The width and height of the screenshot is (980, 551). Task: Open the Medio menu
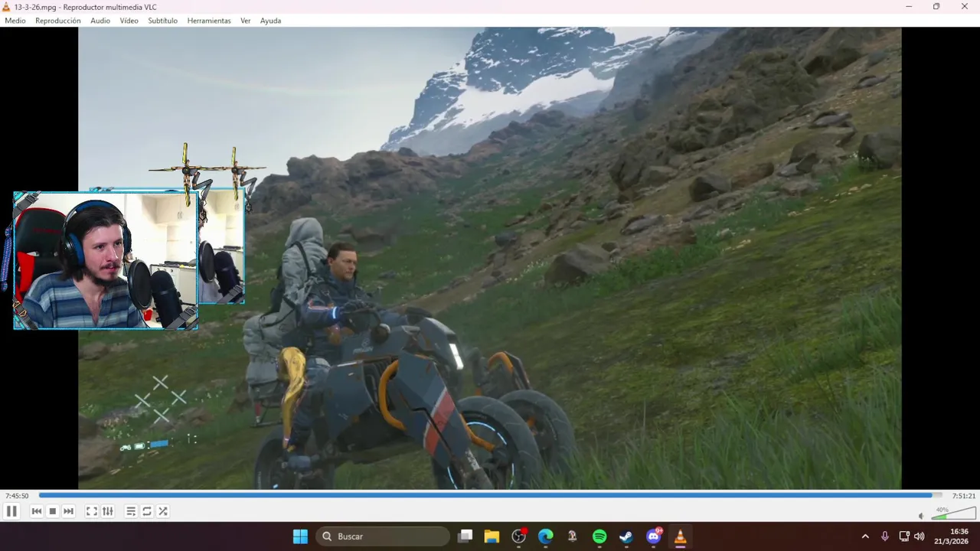15,21
